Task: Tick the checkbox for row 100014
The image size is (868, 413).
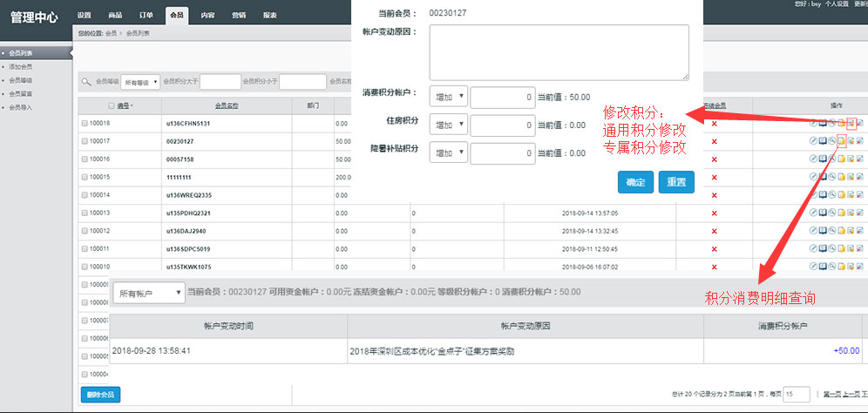Action: pos(85,195)
